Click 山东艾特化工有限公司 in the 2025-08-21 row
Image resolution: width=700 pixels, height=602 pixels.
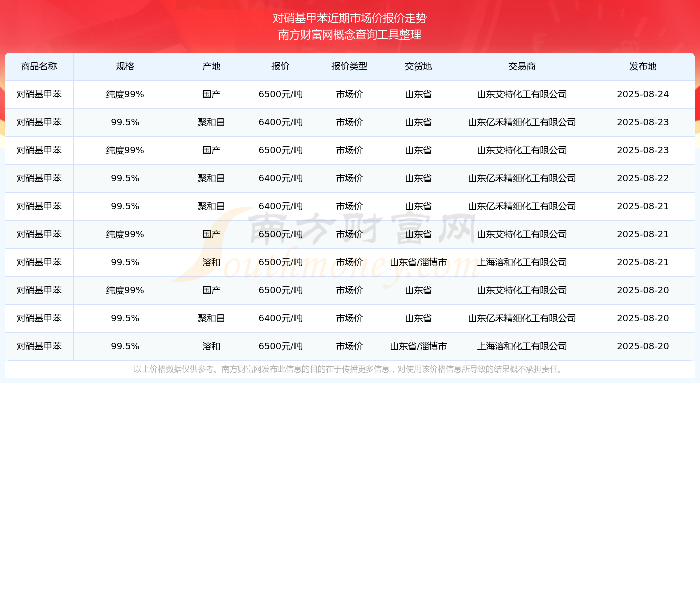click(x=522, y=234)
